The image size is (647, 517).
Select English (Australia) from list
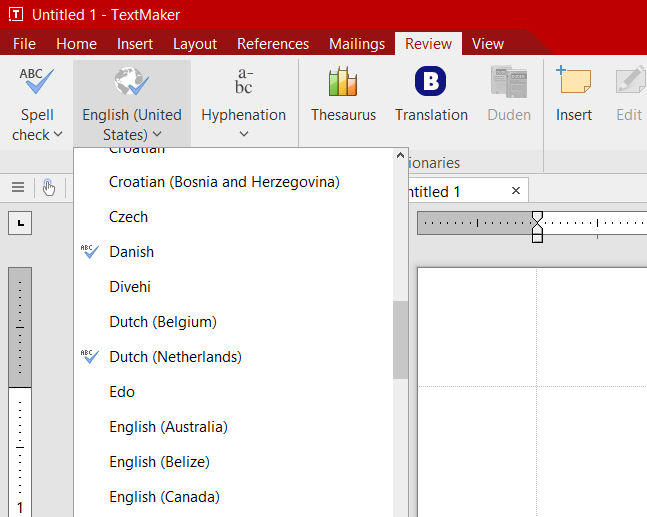[168, 427]
